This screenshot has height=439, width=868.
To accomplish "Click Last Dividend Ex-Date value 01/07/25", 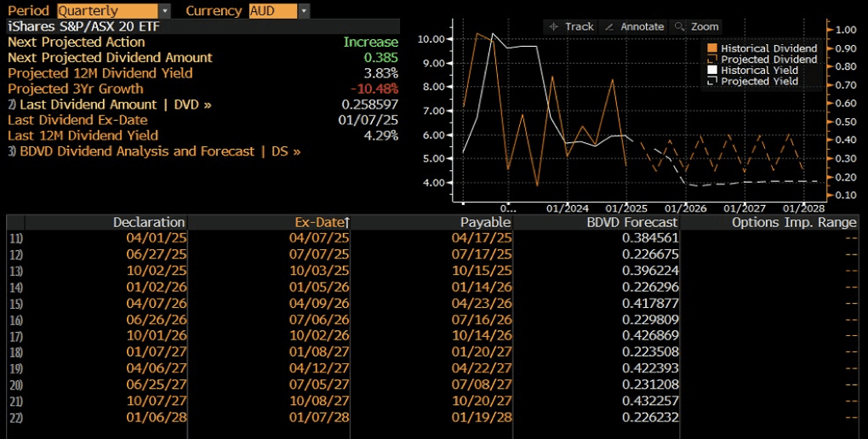I will coord(368,120).
